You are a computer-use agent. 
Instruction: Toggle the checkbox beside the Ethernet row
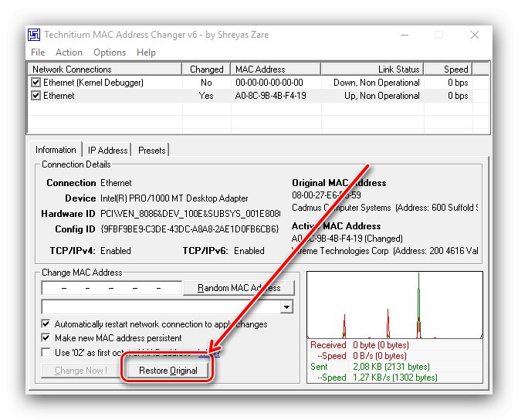point(36,96)
